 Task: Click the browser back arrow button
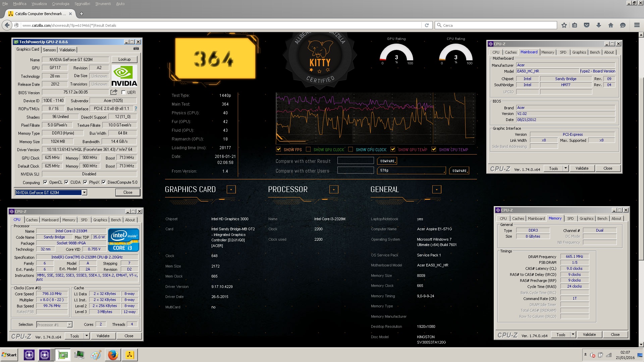pyautogui.click(x=7, y=25)
